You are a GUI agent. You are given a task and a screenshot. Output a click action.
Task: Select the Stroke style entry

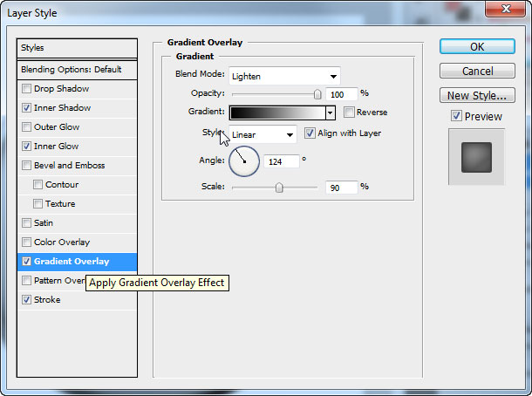click(x=47, y=299)
